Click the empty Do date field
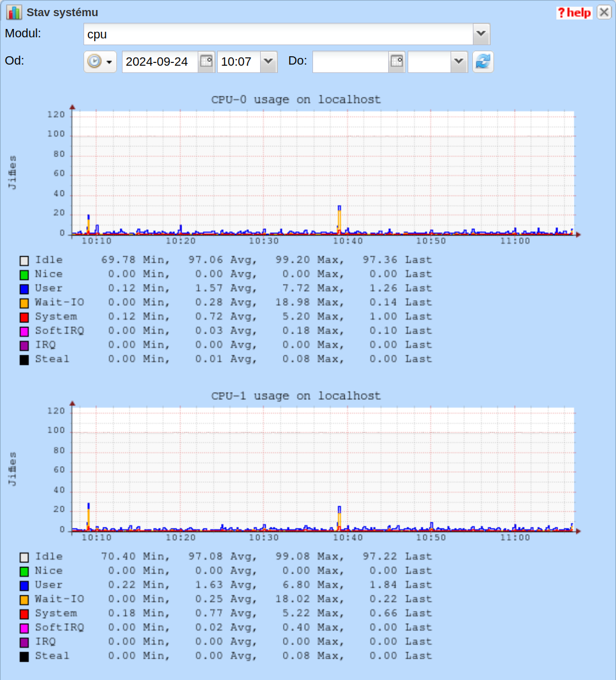Image resolution: width=616 pixels, height=680 pixels. click(350, 62)
